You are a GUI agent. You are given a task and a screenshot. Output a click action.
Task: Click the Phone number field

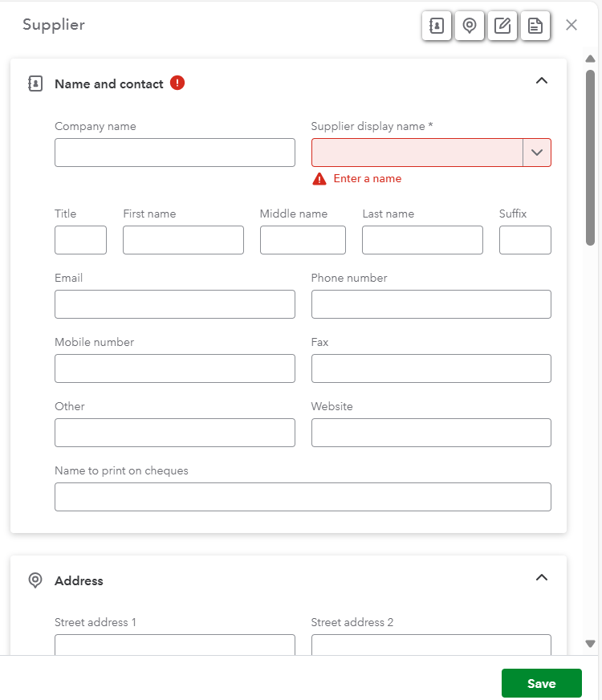pyautogui.click(x=432, y=304)
